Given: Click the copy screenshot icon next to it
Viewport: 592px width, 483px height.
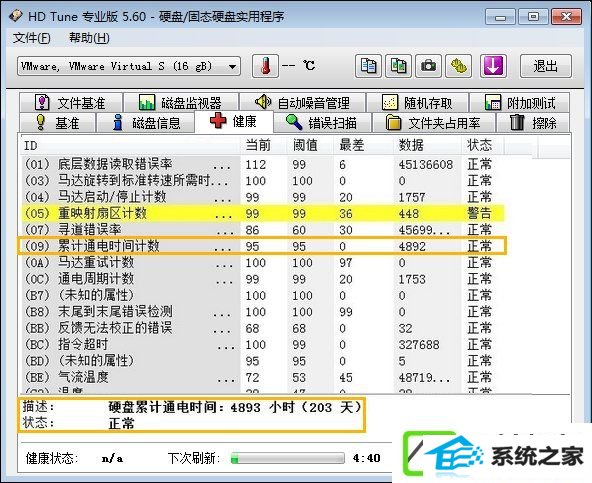Looking at the screenshot, I should [x=398, y=66].
